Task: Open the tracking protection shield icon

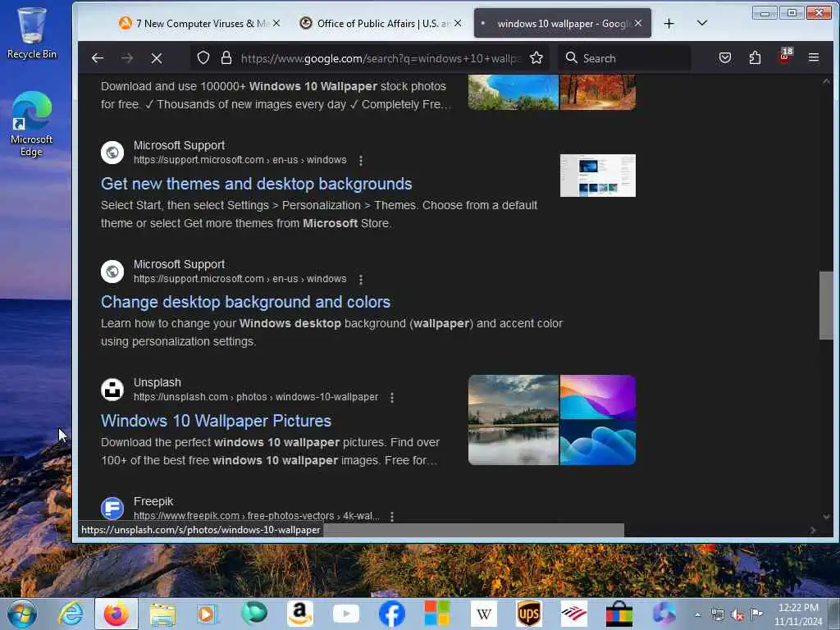Action: [203, 58]
